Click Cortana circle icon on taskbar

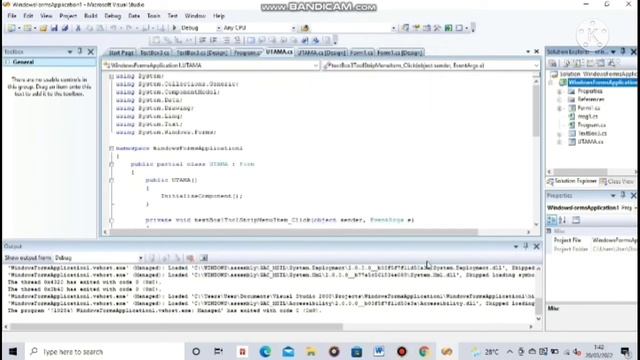pos(196,351)
